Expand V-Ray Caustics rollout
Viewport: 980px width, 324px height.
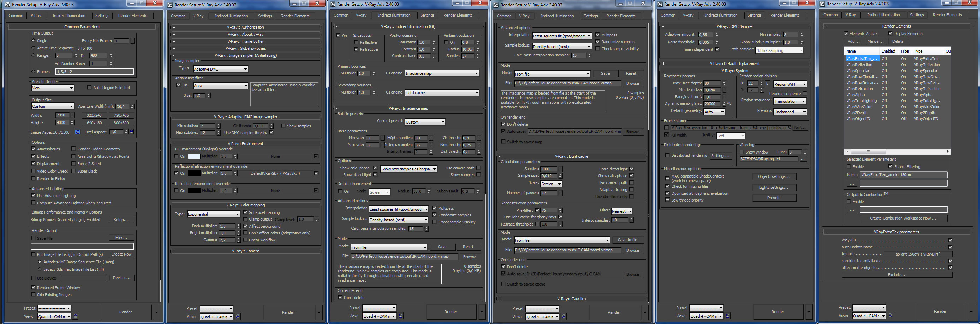point(571,299)
